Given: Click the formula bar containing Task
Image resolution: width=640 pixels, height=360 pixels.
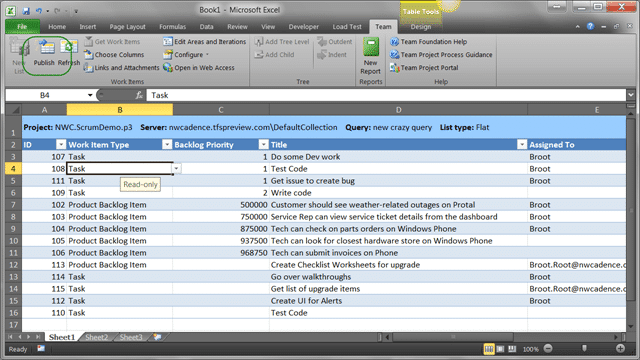Looking at the screenshot, I should tap(386, 95).
